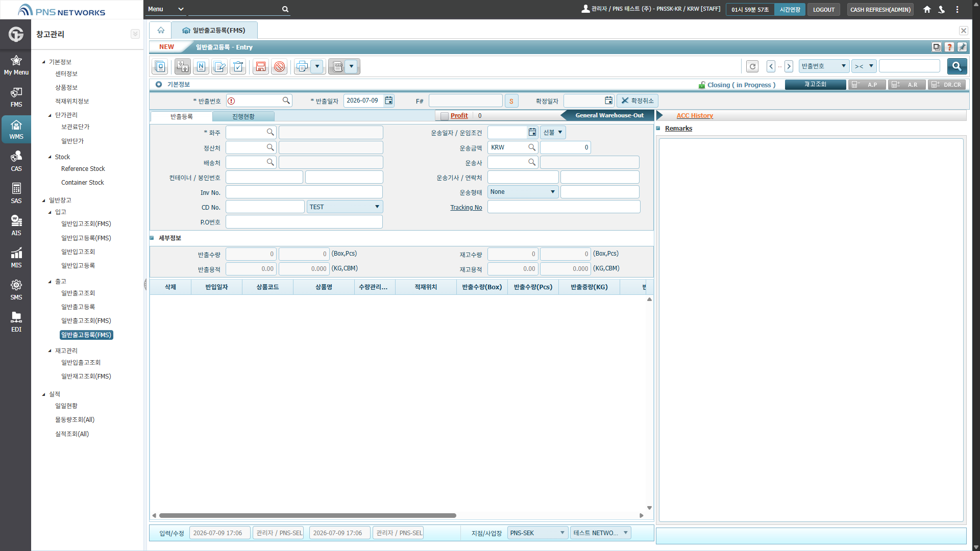
Task: Click the grid horizontal scrollbar
Action: [307, 516]
